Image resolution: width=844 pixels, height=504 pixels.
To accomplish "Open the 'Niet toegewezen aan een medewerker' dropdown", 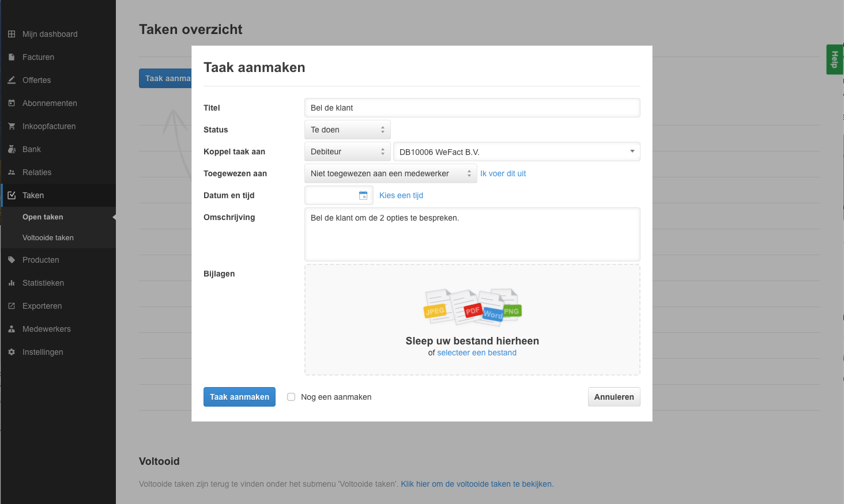I will click(390, 173).
